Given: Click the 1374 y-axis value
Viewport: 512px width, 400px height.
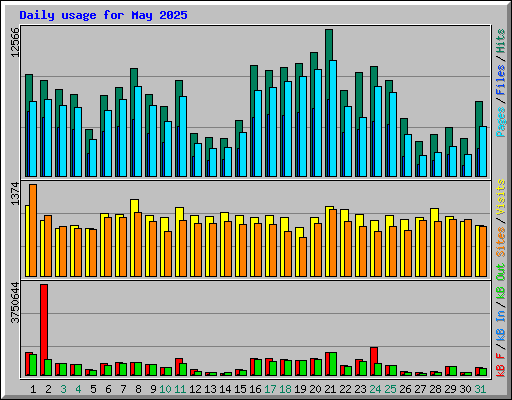Looking at the screenshot, I should (15, 193).
